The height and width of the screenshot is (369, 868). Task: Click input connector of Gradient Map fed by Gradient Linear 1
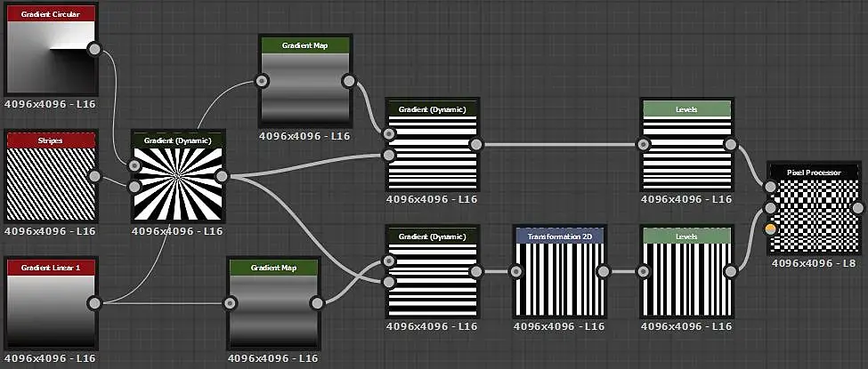point(230,303)
